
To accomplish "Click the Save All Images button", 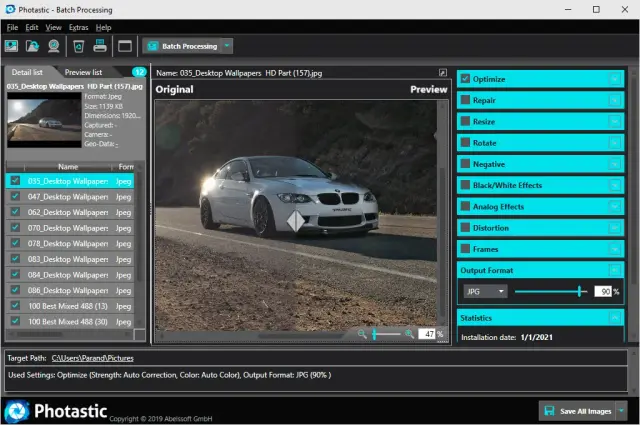I will click(578, 411).
